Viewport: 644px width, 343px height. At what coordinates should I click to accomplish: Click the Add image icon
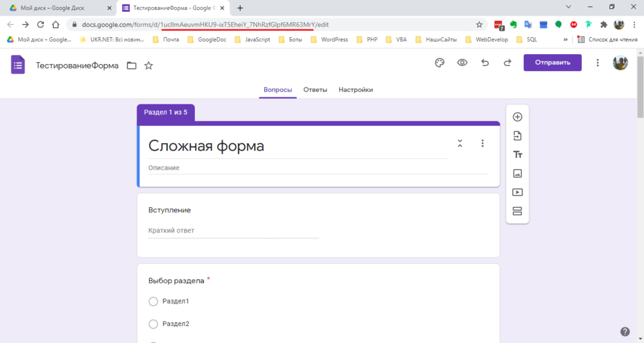pos(518,173)
